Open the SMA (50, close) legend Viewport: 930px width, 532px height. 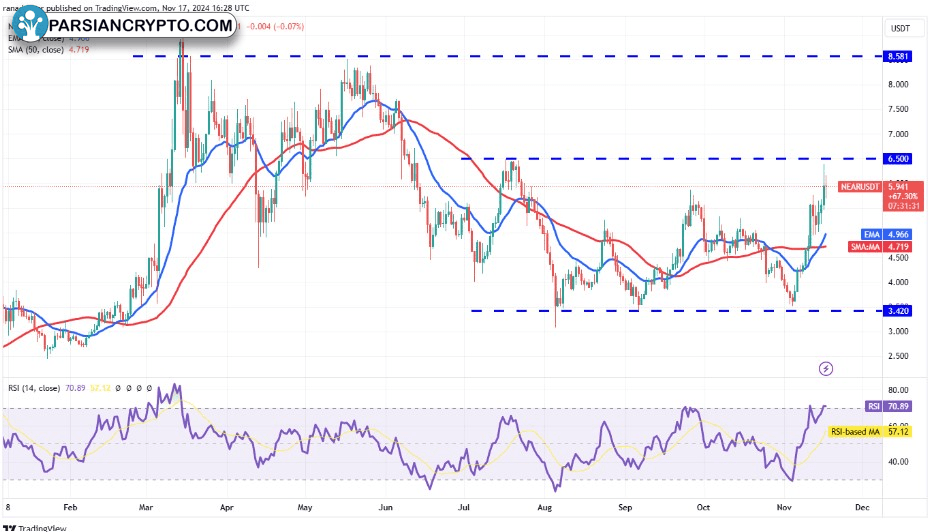coord(36,50)
